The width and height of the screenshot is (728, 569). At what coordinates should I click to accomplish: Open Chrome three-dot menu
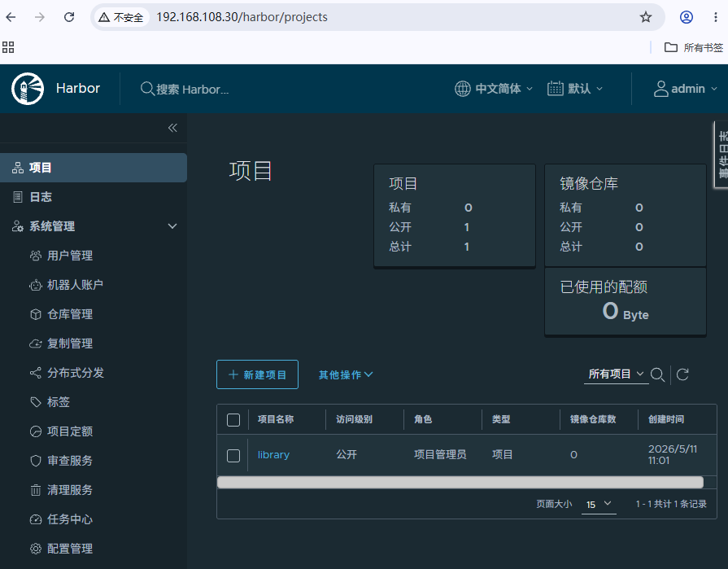click(x=716, y=17)
